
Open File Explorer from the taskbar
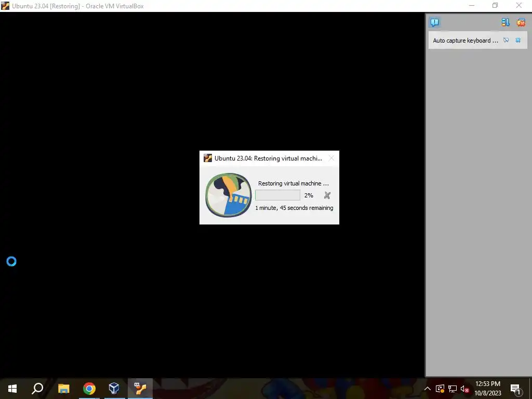tap(63, 389)
